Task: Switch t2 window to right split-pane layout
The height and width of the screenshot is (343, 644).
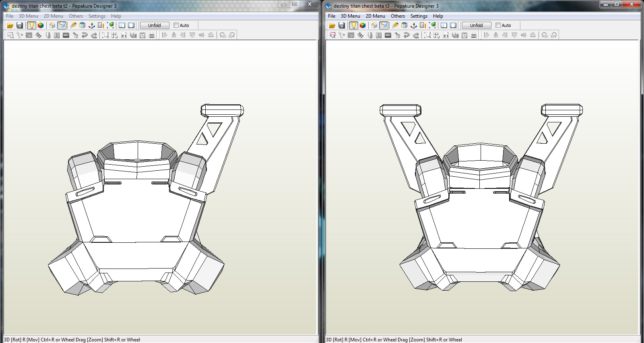Action: 131,25
